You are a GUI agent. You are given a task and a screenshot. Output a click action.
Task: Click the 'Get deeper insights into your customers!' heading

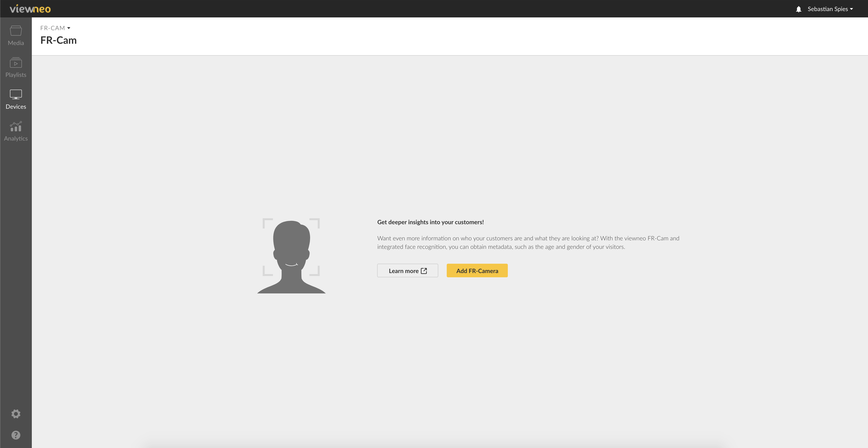coord(430,222)
